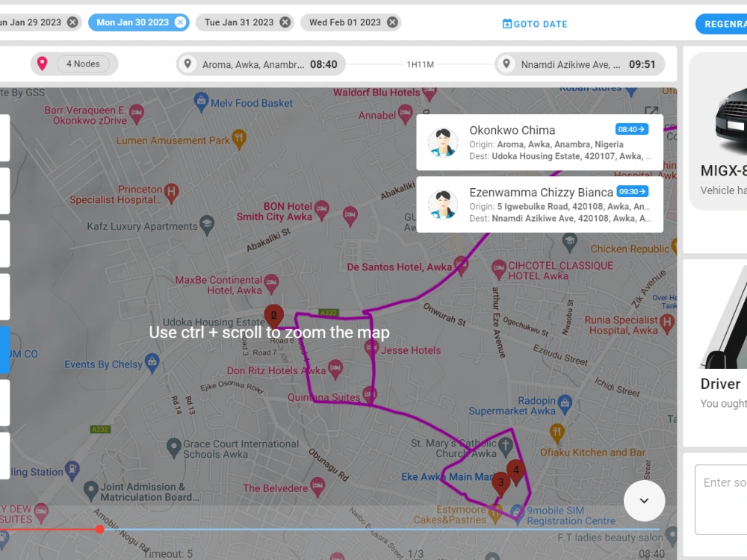Click the Lumen Amusement Park icon

click(239, 139)
